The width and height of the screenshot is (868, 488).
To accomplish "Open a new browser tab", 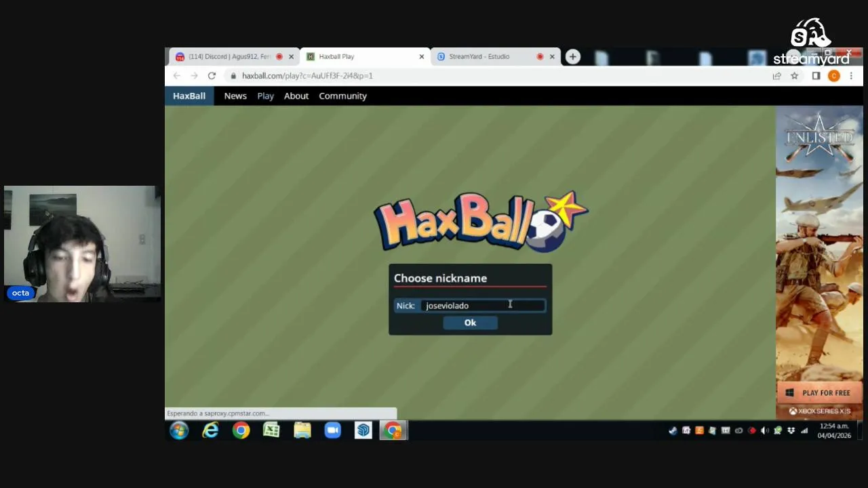I will 573,57.
